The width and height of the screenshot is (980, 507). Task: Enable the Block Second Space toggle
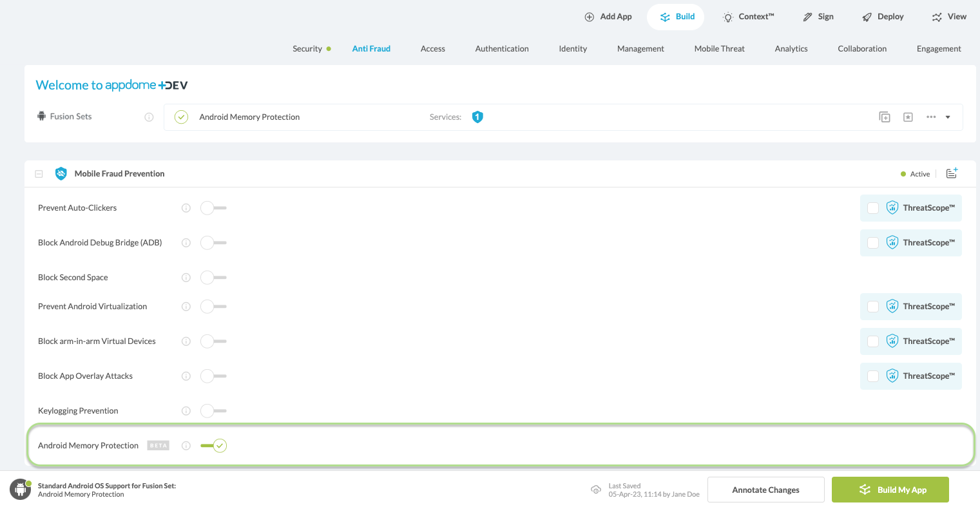click(213, 278)
